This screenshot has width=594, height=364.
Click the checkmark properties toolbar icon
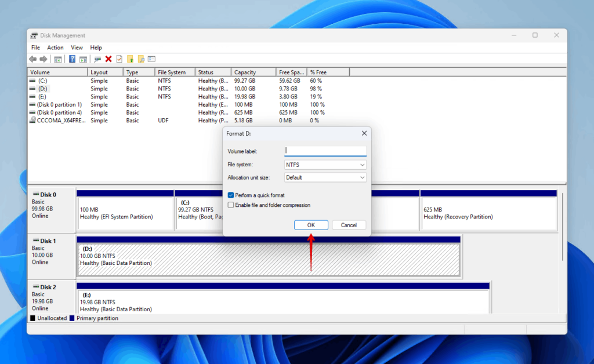[118, 59]
